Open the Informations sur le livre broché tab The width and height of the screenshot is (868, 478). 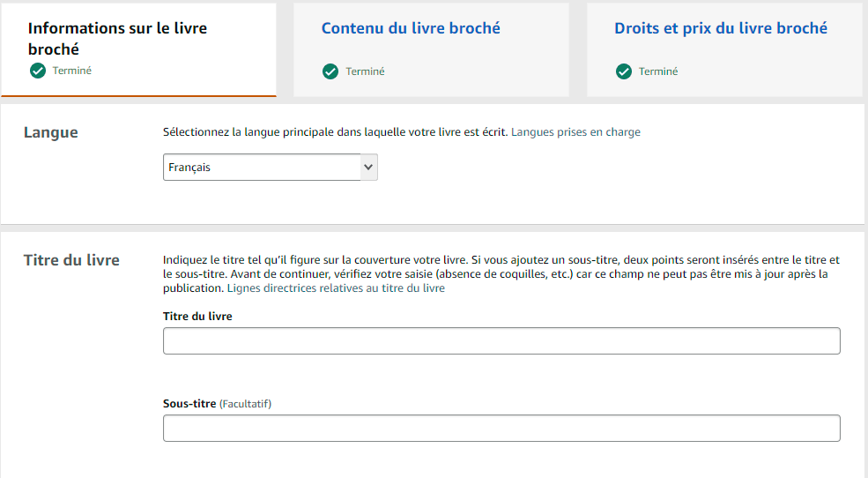point(138,50)
